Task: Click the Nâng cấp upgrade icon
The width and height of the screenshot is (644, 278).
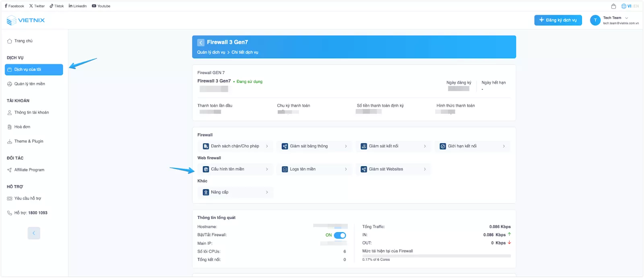Action: click(x=206, y=192)
